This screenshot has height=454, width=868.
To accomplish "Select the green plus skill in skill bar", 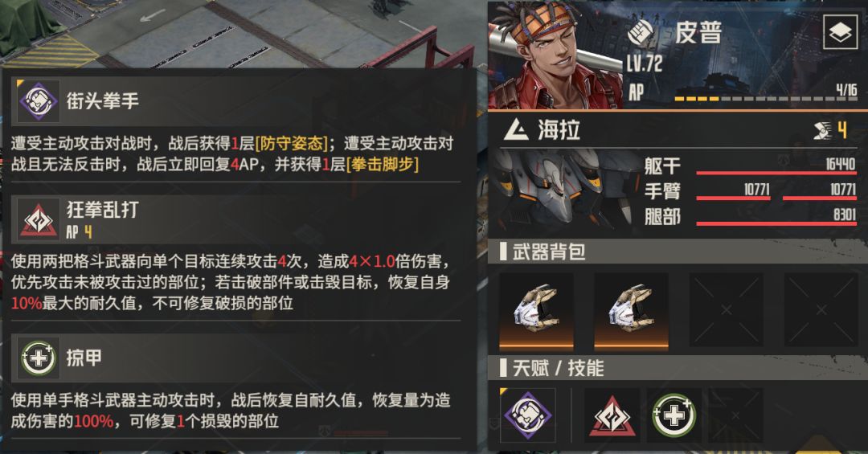I will 674,415.
